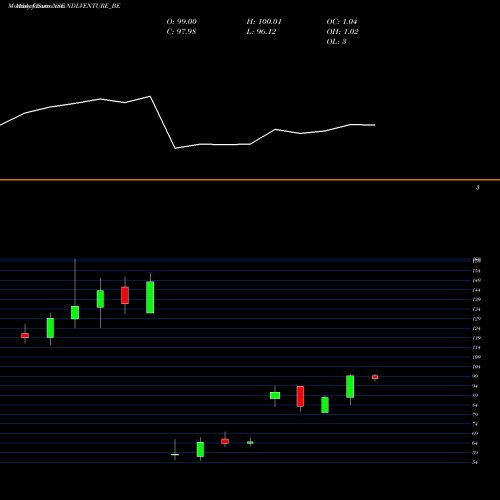The image size is (500, 500).
Task: Click the 89 price axis label
Action: click(475, 395)
